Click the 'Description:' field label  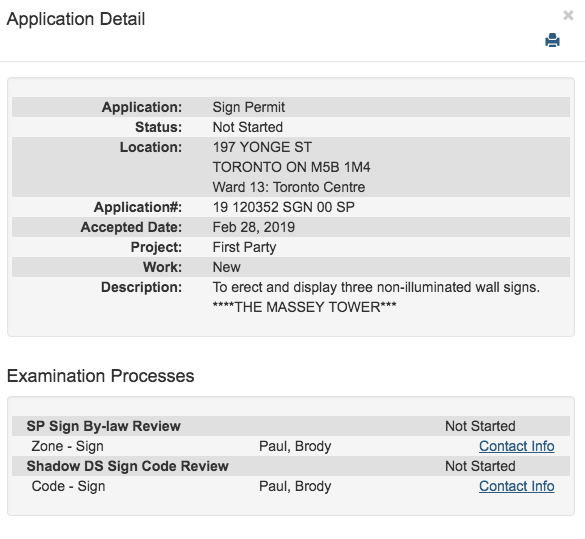click(141, 287)
